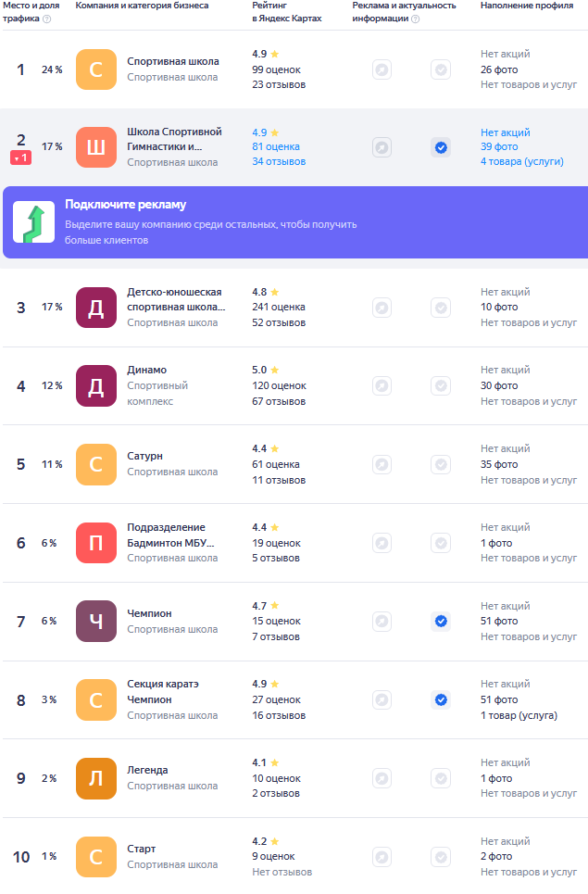Click '1 товар (услуга)' in row 8

519,715
